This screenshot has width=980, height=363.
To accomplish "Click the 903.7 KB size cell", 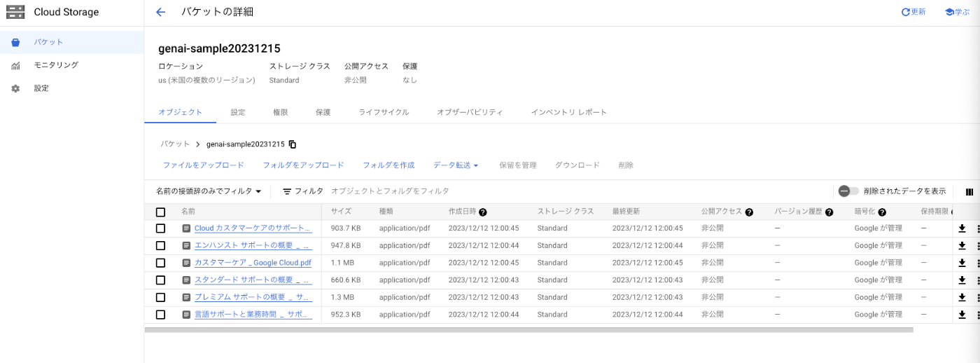I will coord(346,228).
